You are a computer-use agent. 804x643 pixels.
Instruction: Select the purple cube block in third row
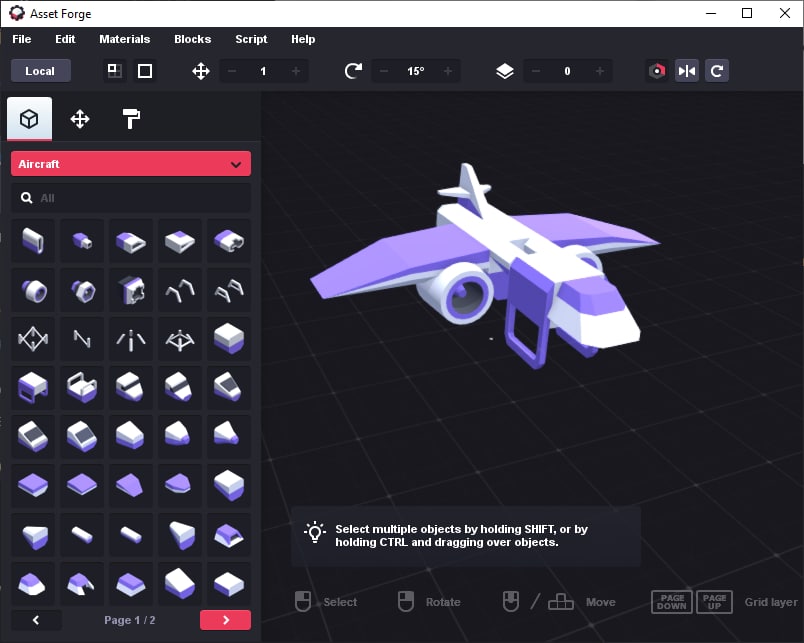(x=229, y=339)
